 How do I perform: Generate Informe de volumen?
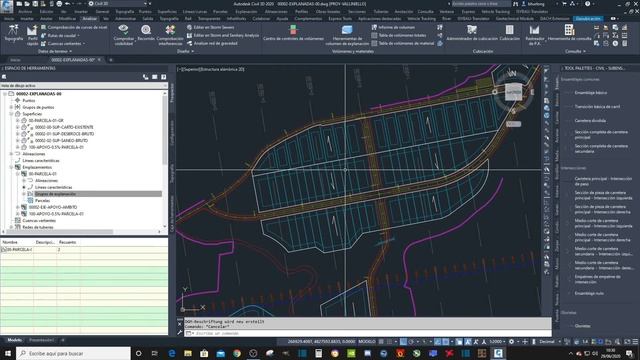point(393,27)
